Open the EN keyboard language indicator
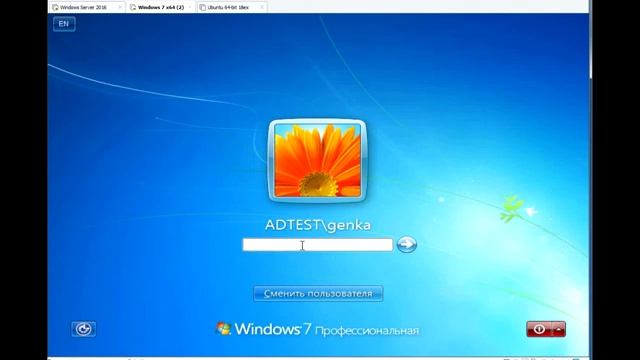 coord(64,24)
